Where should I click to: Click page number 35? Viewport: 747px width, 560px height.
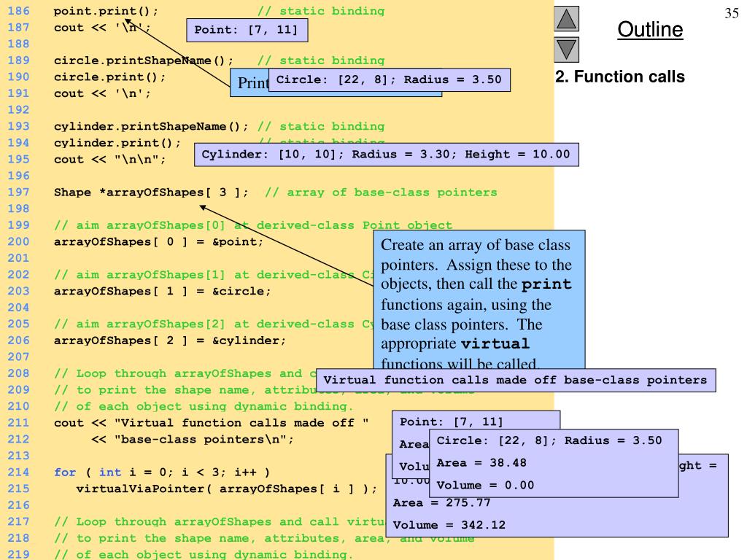(x=731, y=13)
